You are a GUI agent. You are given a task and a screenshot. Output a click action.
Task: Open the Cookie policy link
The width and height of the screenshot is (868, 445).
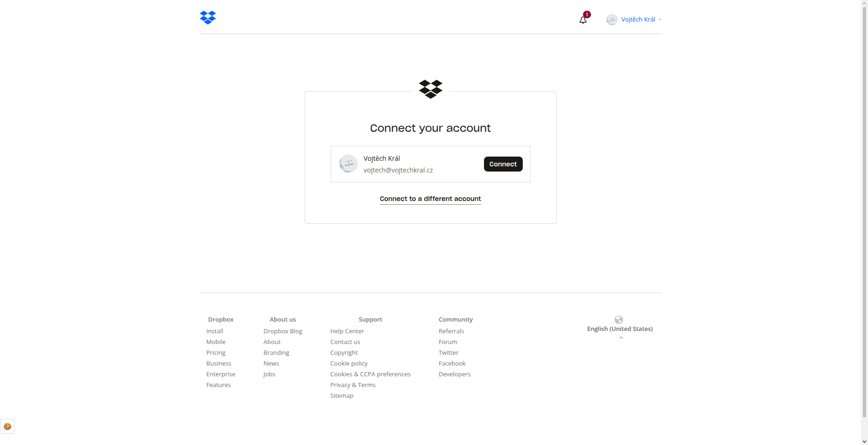point(349,363)
